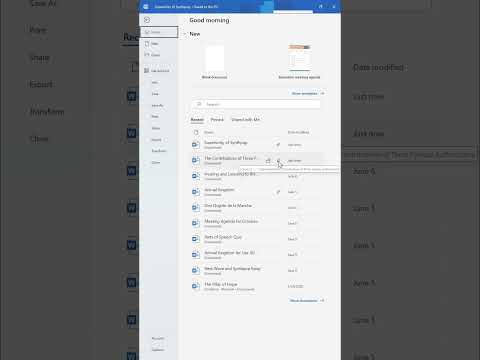Collapse the New section chevron

pos(184,34)
